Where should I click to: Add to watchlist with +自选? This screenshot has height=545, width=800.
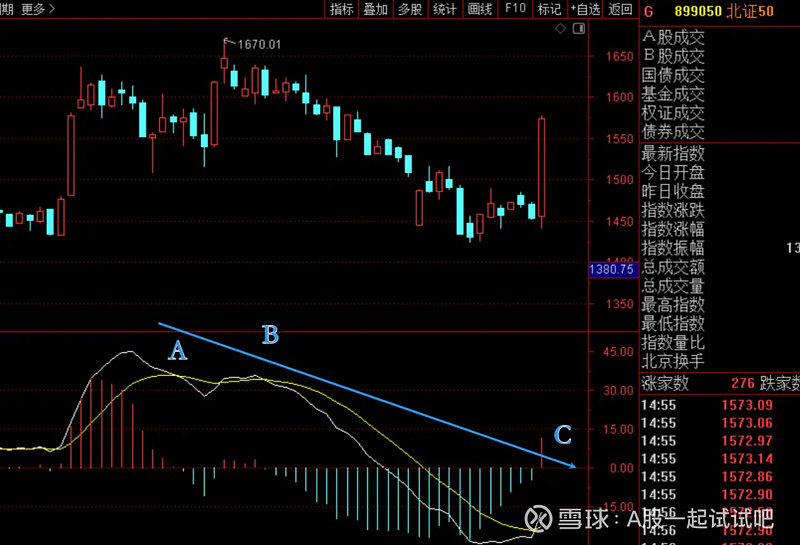pyautogui.click(x=585, y=9)
